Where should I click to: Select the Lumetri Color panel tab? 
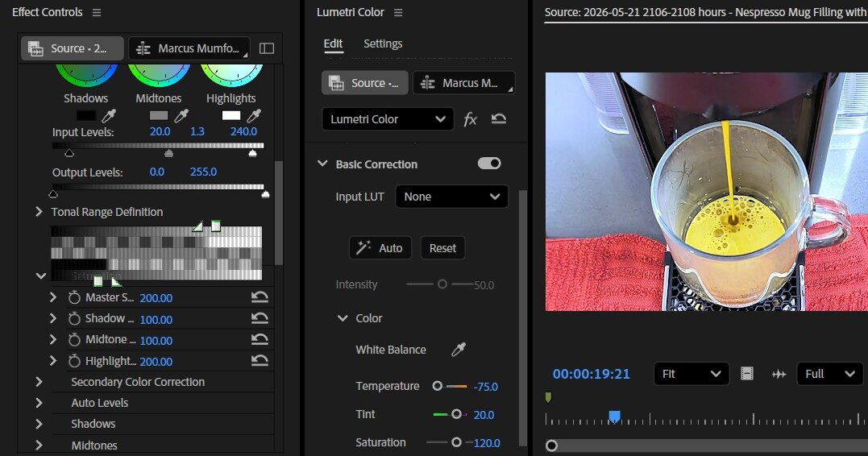(350, 12)
